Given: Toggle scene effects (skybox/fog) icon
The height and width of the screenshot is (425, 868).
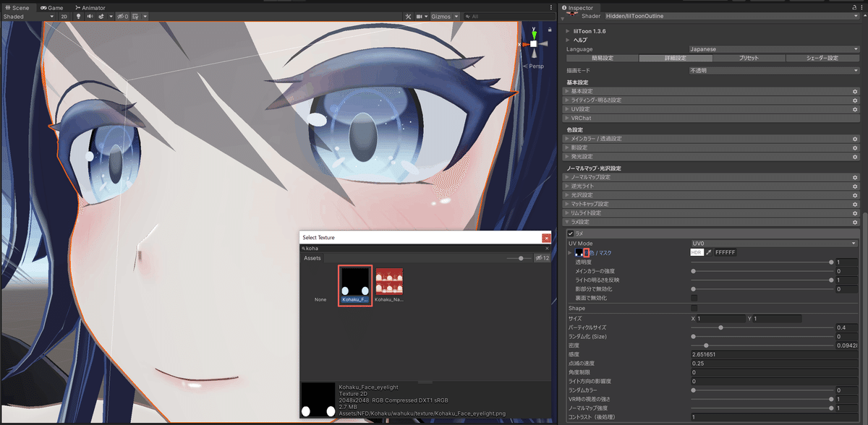Looking at the screenshot, I should pos(103,16).
